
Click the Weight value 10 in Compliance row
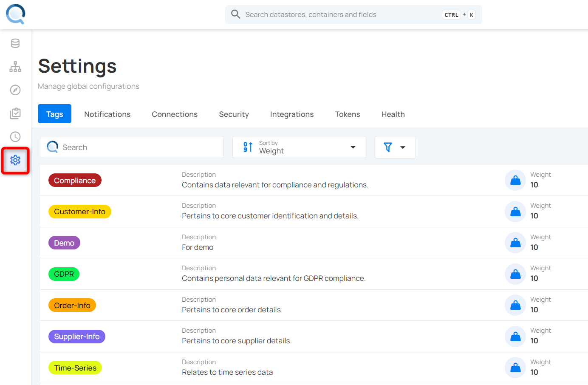[x=534, y=185]
